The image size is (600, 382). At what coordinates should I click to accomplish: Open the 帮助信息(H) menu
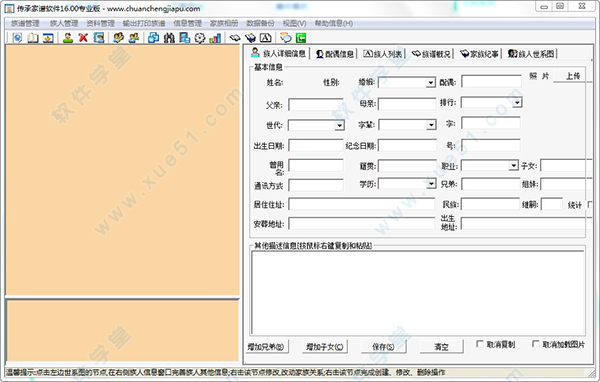[x=334, y=23]
